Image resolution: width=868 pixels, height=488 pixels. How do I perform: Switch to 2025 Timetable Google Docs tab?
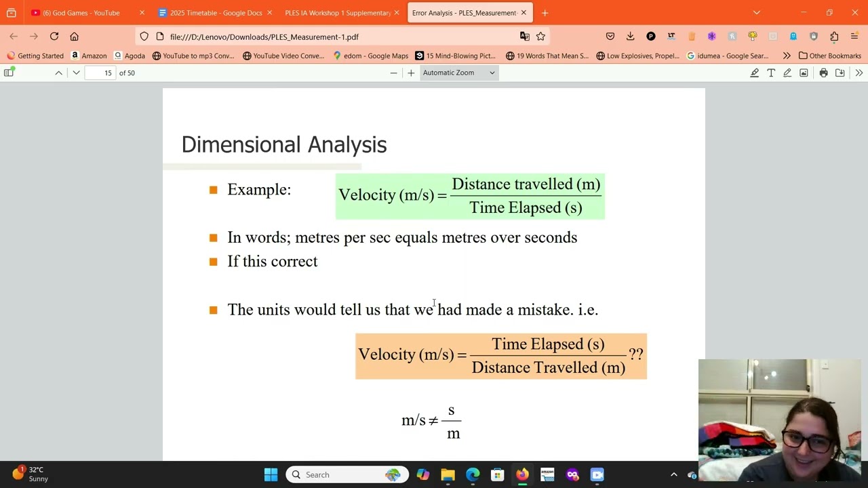pyautogui.click(x=215, y=13)
